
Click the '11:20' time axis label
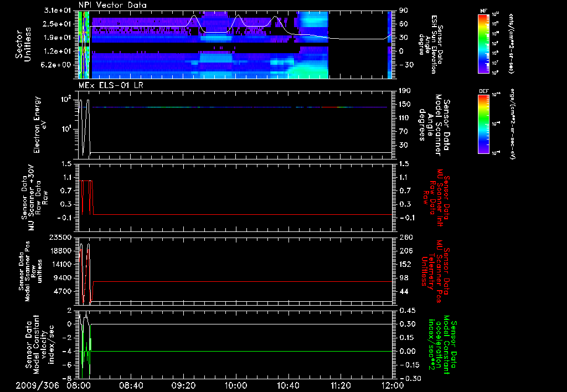[341, 385]
